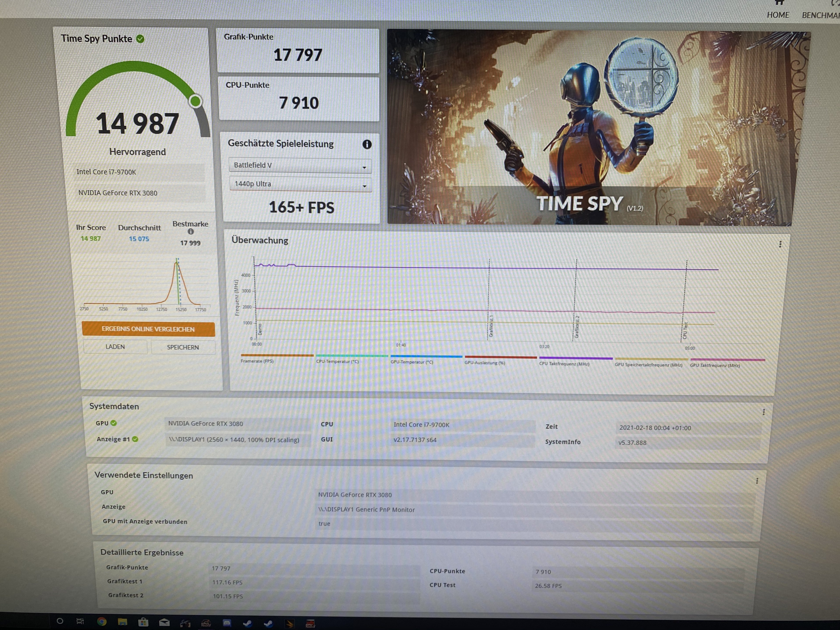The height and width of the screenshot is (630, 840).
Task: Open Verwendete Einstellungen three-dot menu
Action: [x=757, y=481]
